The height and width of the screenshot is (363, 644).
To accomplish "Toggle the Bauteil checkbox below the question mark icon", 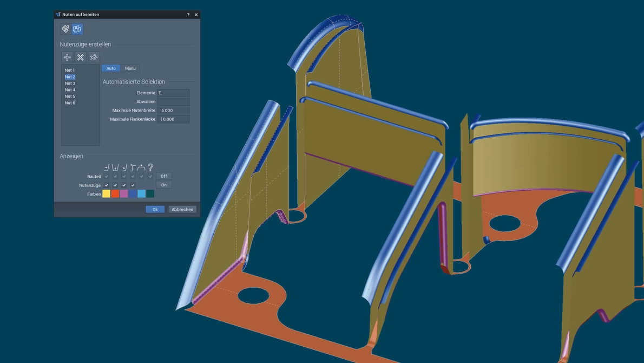I will pyautogui.click(x=150, y=177).
